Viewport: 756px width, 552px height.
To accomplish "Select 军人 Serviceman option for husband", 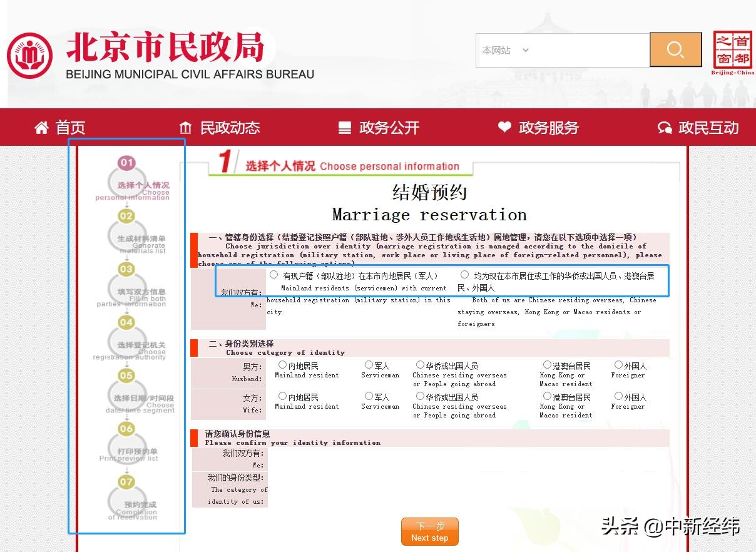I will (369, 364).
